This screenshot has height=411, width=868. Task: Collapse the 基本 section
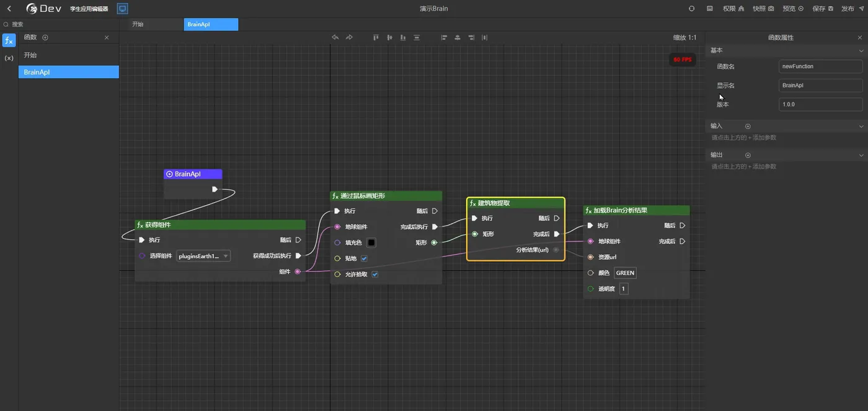[x=861, y=50]
